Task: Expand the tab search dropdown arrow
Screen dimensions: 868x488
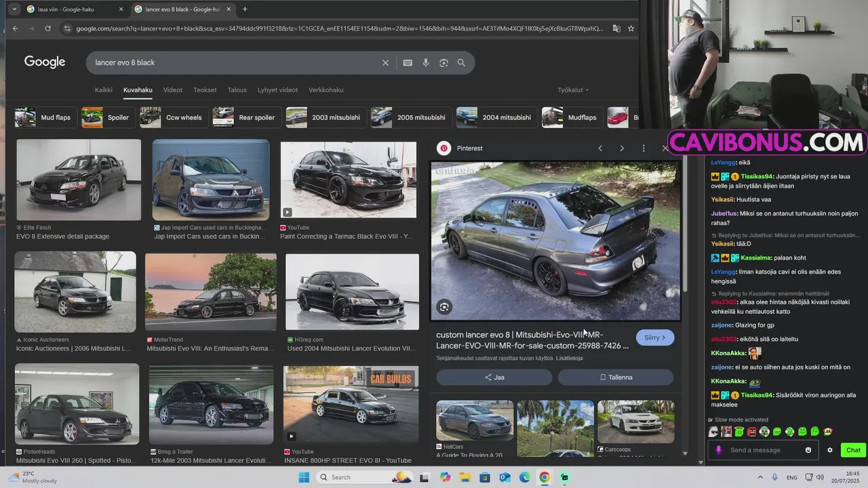Action: coord(14,9)
